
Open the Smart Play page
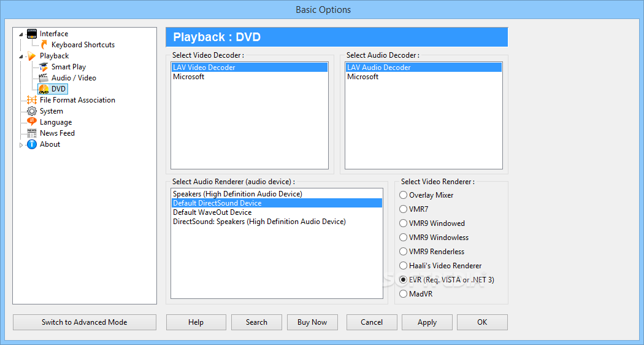coord(69,67)
